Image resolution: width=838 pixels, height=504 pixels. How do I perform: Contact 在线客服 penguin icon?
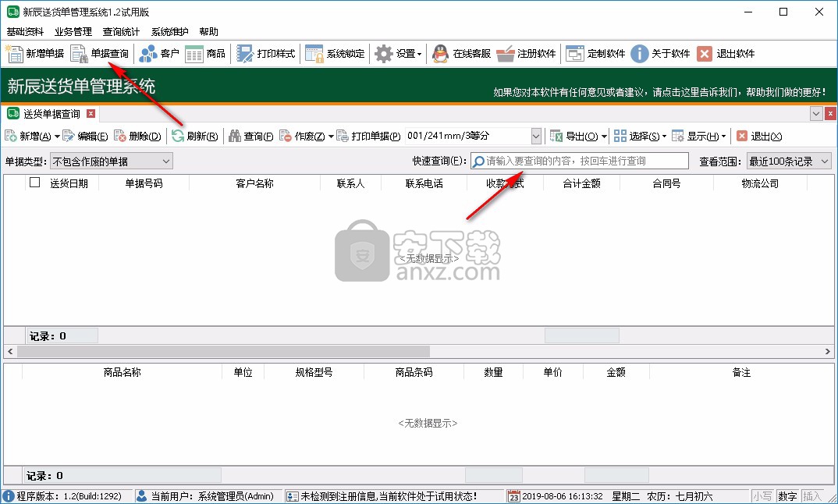(x=440, y=54)
